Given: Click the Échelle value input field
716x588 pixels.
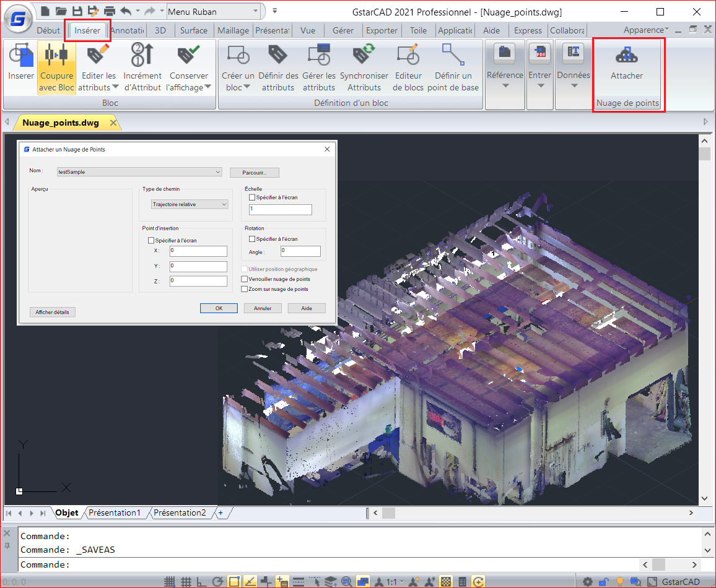Looking at the screenshot, I should tap(281, 209).
